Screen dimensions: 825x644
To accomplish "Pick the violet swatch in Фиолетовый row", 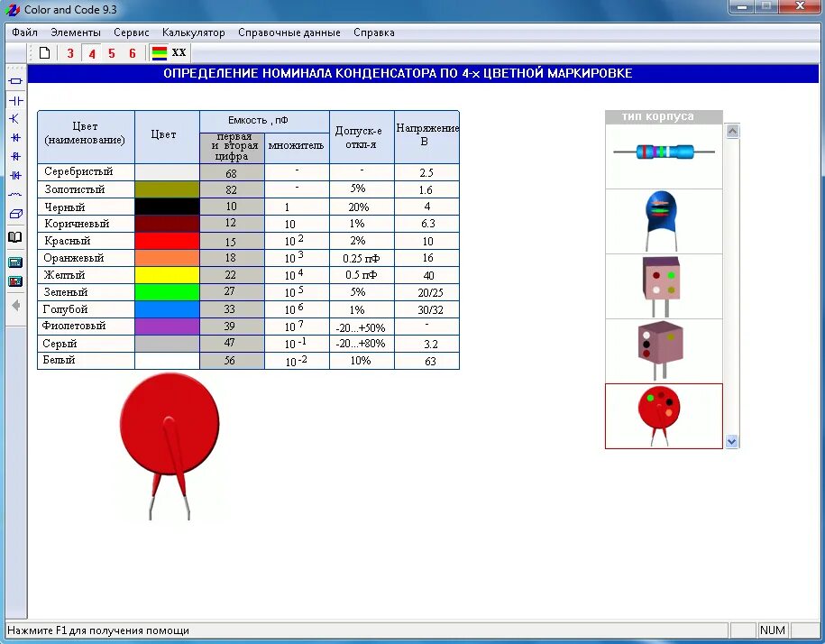I will pos(168,327).
